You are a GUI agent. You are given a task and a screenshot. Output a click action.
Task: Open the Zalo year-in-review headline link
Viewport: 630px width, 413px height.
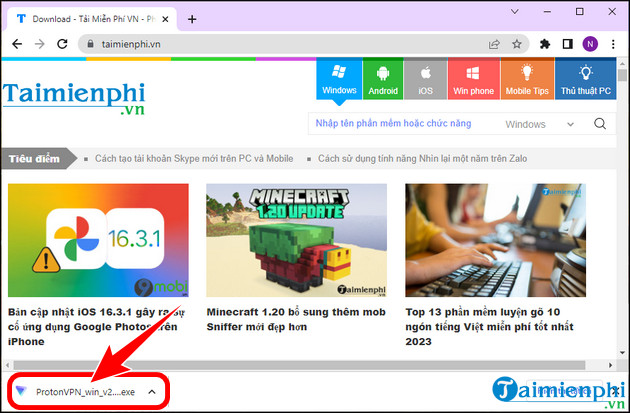point(422,159)
